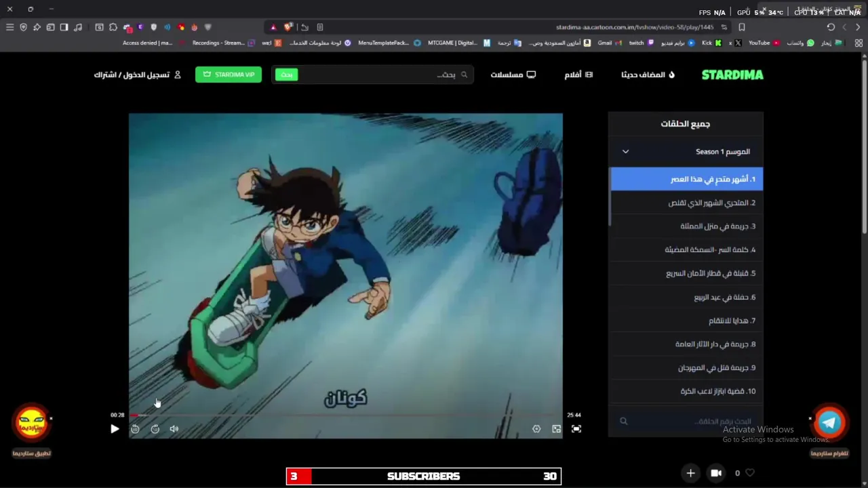Open episode 4 from the list
This screenshot has width=868, height=488.
click(686, 249)
